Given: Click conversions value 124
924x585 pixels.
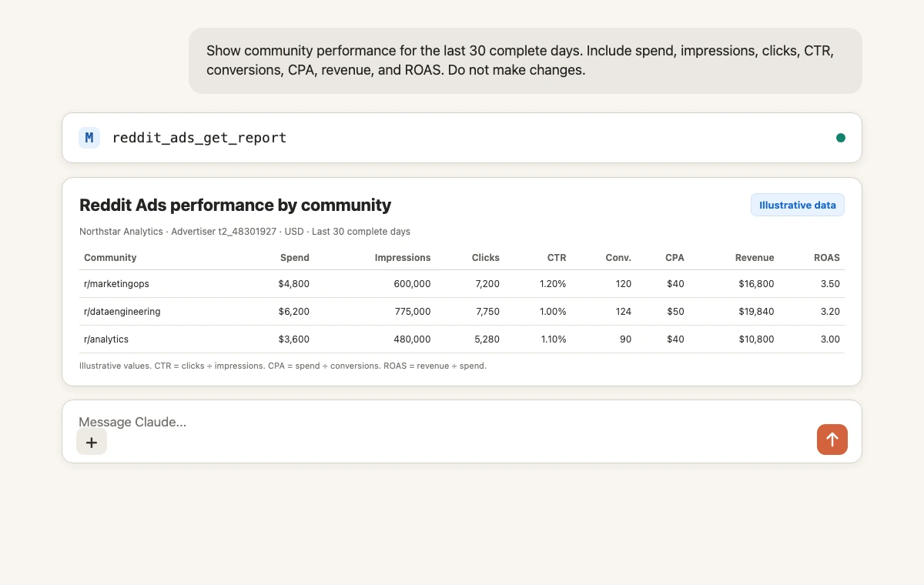Looking at the screenshot, I should pos(624,312).
